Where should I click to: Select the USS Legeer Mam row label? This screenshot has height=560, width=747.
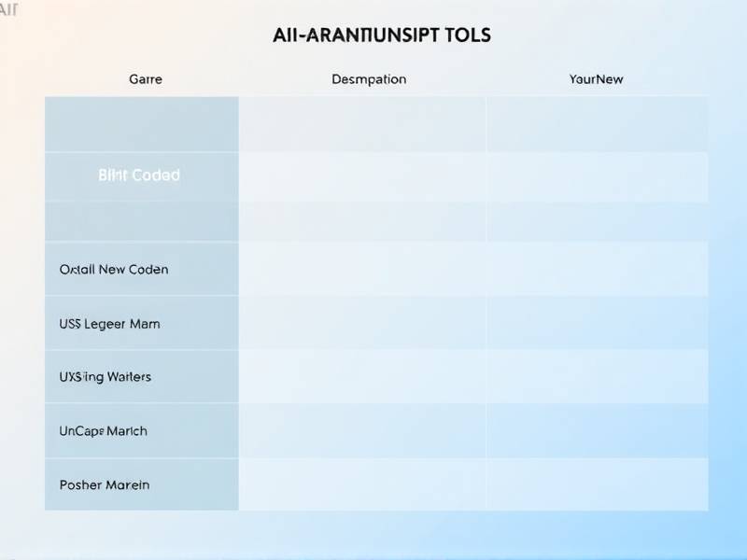[x=109, y=324]
